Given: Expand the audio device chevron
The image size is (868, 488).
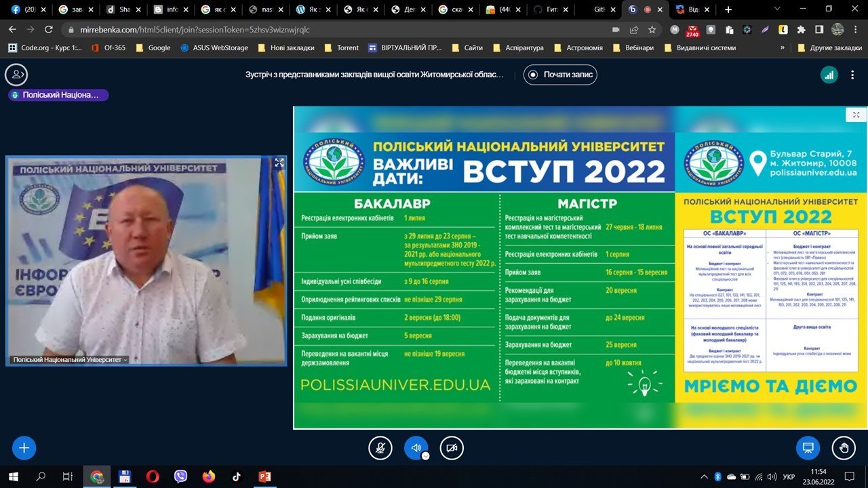Looking at the screenshot, I should point(425,456).
